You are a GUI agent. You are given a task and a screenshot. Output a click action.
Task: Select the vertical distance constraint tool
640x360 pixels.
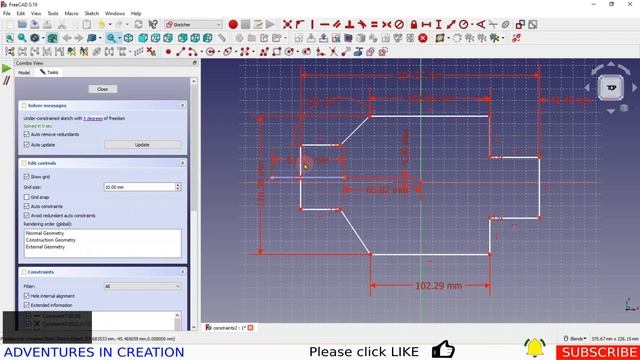click(x=438, y=24)
